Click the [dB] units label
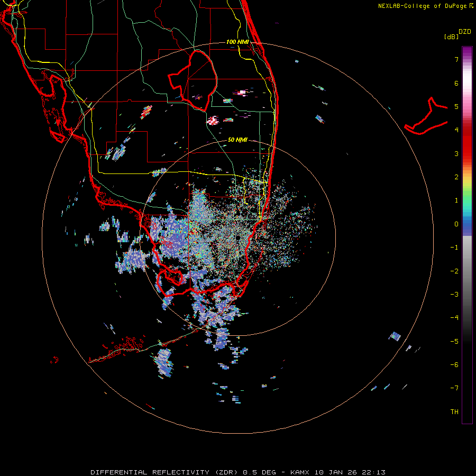The height and width of the screenshot is (476, 476). [451, 36]
